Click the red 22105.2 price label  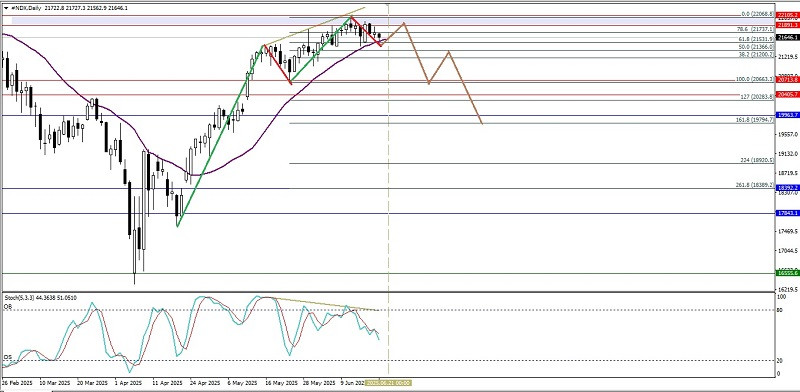[787, 16]
